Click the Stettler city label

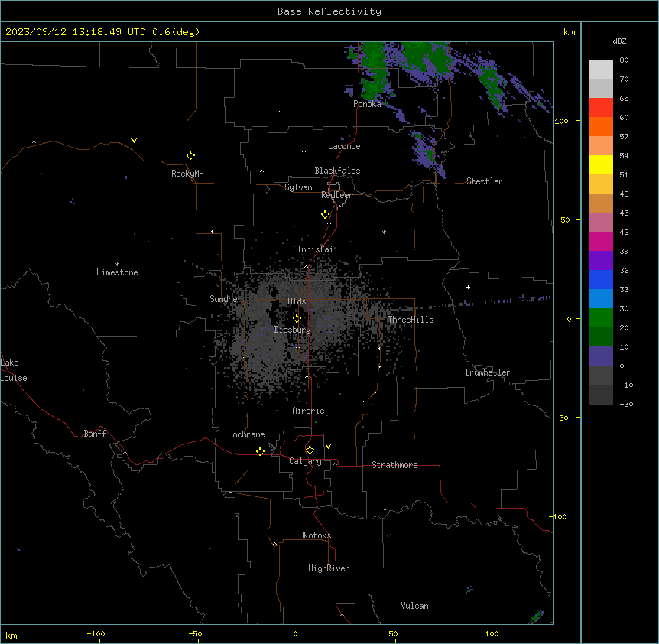pos(485,181)
